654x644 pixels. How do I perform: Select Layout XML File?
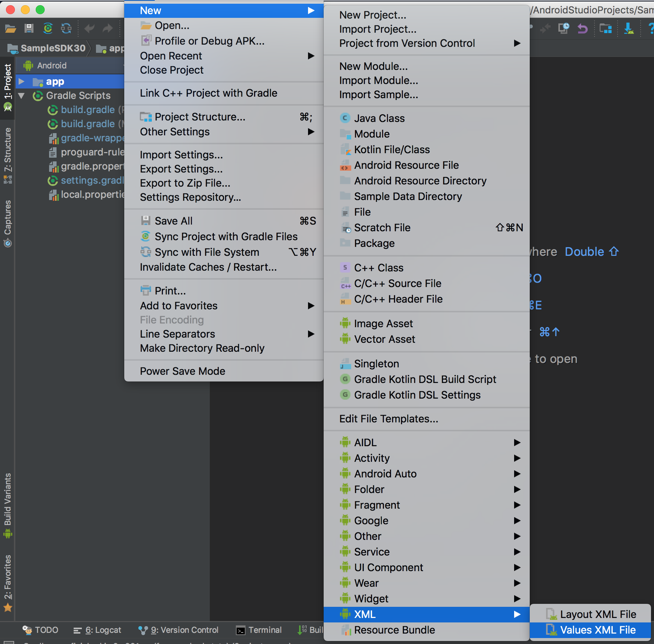click(x=590, y=614)
